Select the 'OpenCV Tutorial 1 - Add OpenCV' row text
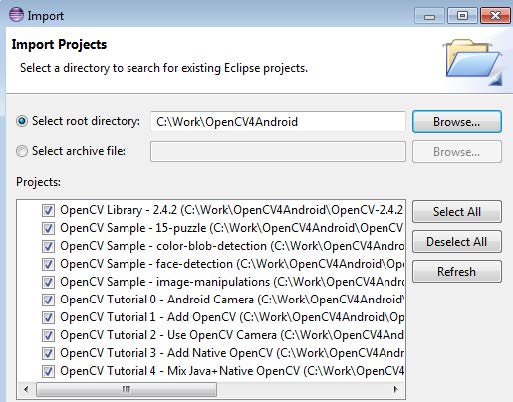This screenshot has width=513, height=402. pos(232,317)
